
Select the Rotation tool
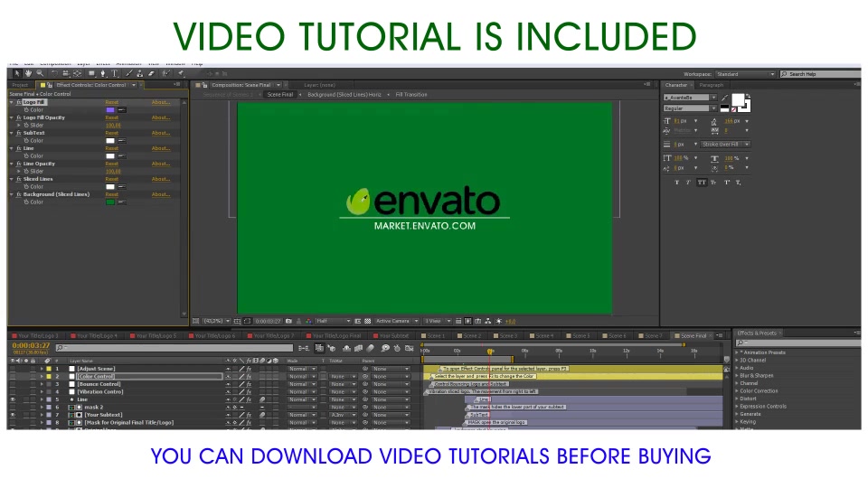point(54,73)
